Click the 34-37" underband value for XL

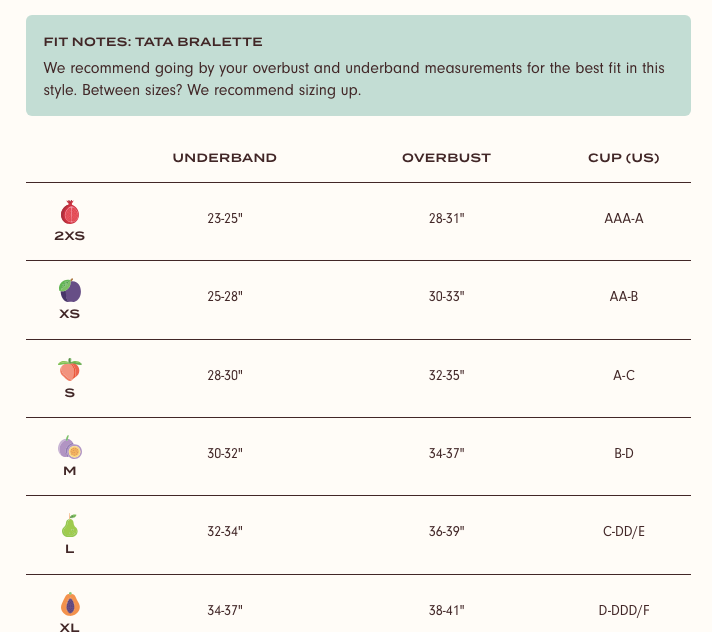225,610
